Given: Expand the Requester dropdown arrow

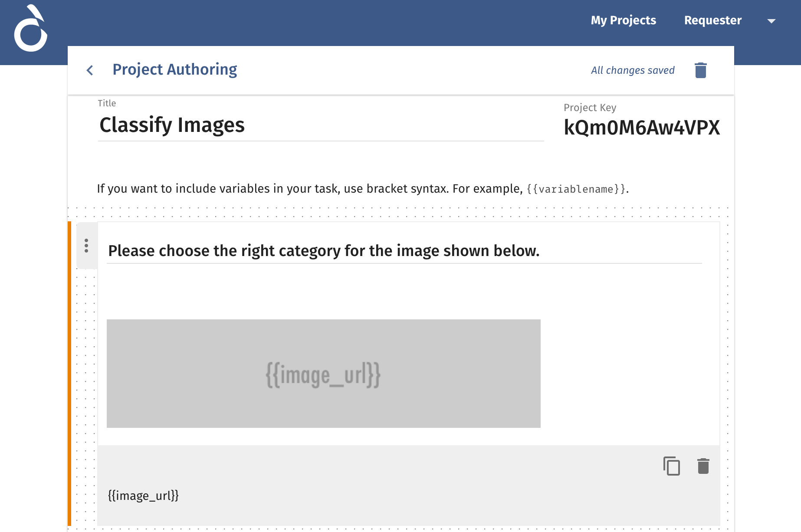Looking at the screenshot, I should tap(771, 21).
